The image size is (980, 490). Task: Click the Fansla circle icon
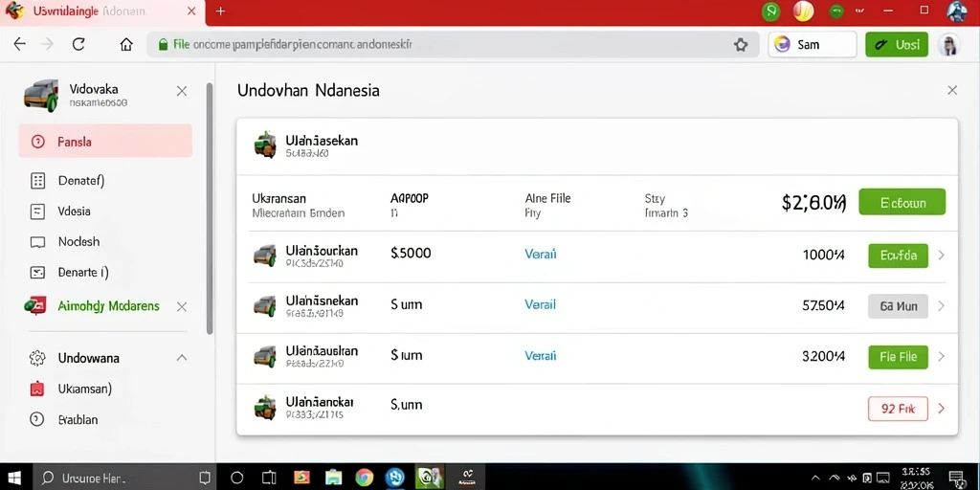(x=37, y=142)
